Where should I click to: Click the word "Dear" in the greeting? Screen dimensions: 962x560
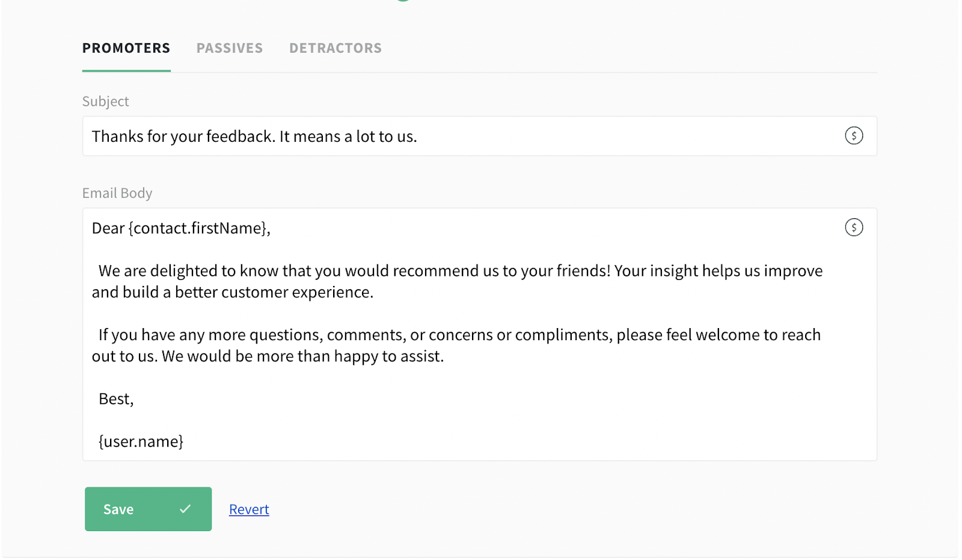[x=108, y=228]
